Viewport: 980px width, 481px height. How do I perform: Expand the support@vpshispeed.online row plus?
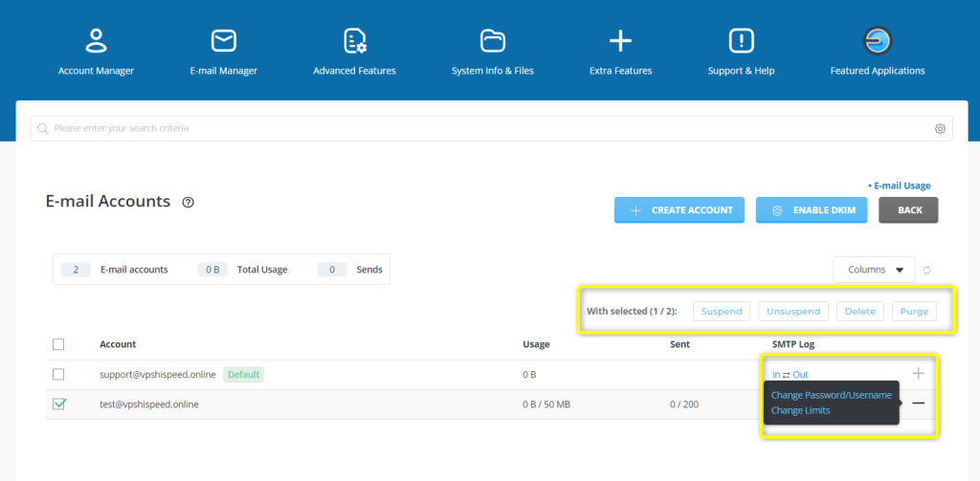[918, 373]
